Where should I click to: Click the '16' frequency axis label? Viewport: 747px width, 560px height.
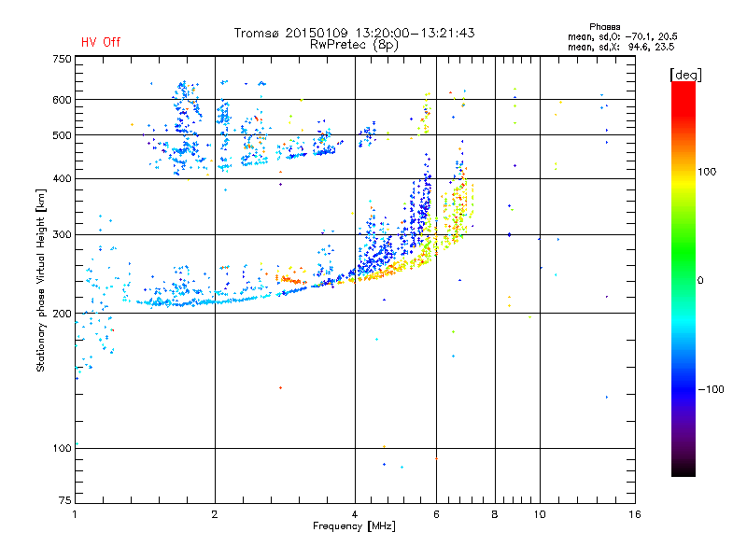635,514
